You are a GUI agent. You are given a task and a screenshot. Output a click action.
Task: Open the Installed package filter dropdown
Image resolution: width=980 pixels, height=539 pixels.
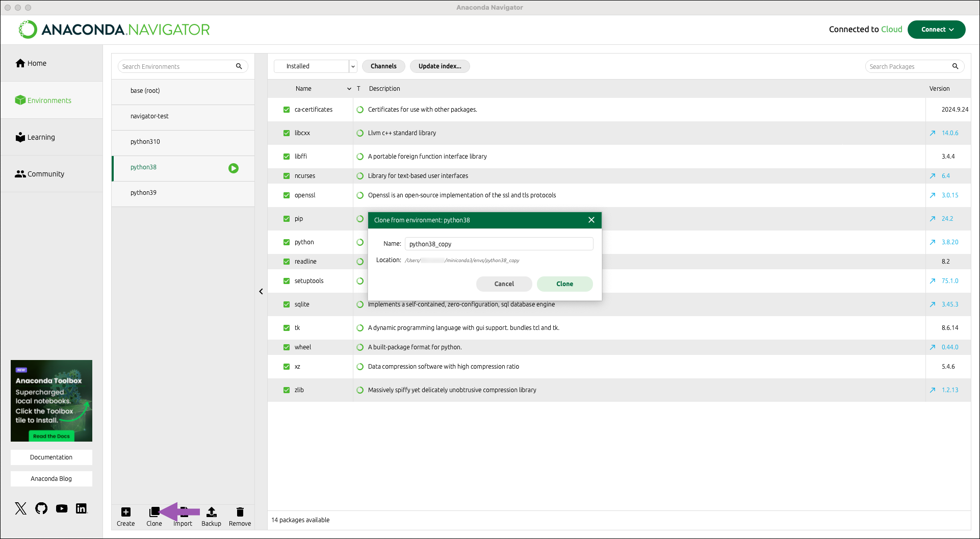316,66
